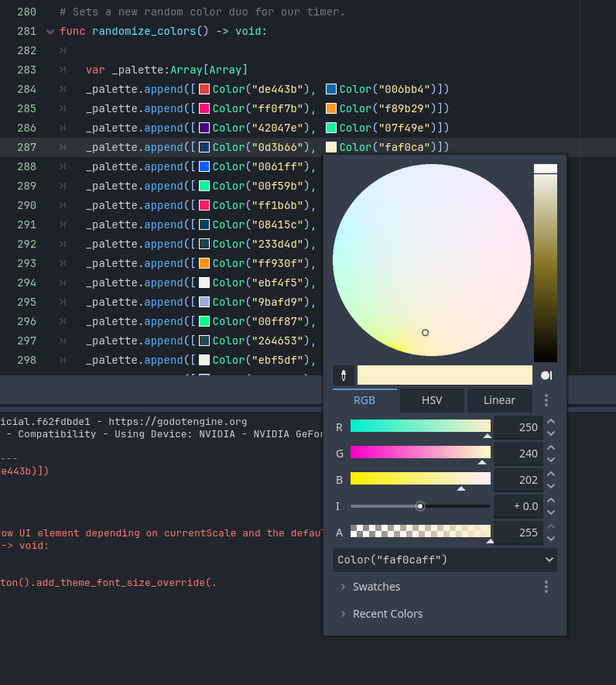
Task: Click the intensity value field + 0.0
Action: click(x=518, y=506)
